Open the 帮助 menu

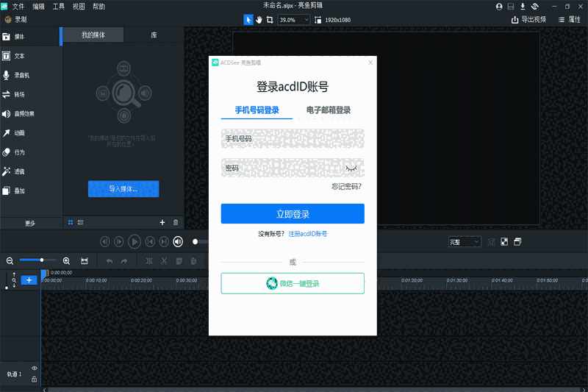click(99, 7)
